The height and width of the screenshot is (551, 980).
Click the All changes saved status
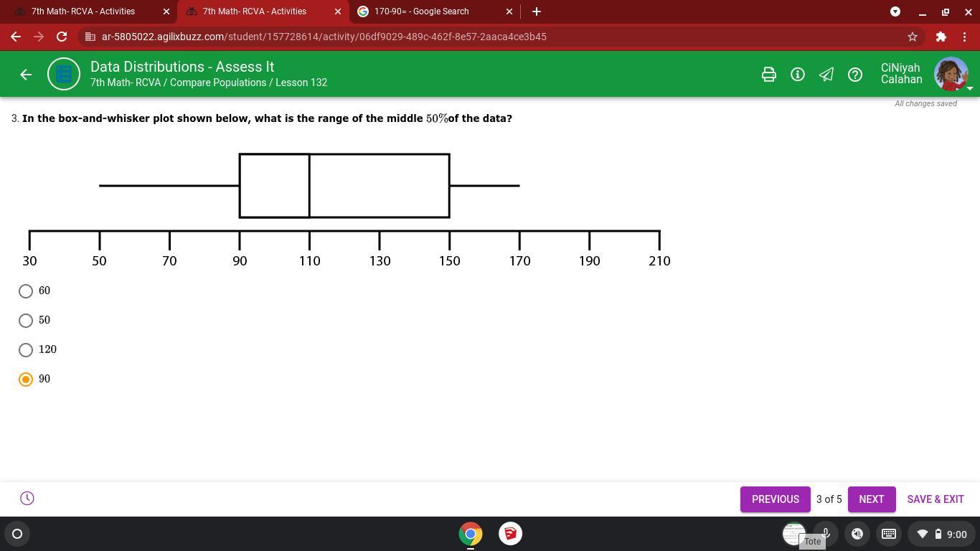(x=925, y=103)
